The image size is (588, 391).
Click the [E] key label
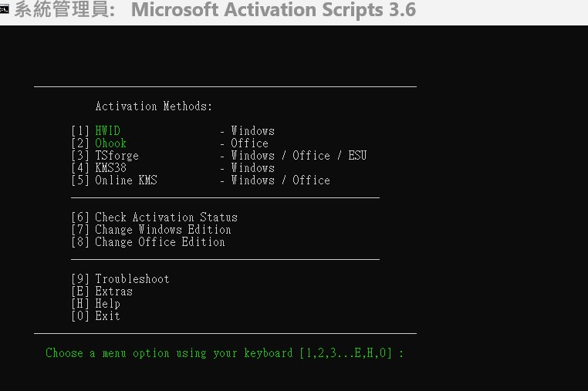[x=80, y=292]
